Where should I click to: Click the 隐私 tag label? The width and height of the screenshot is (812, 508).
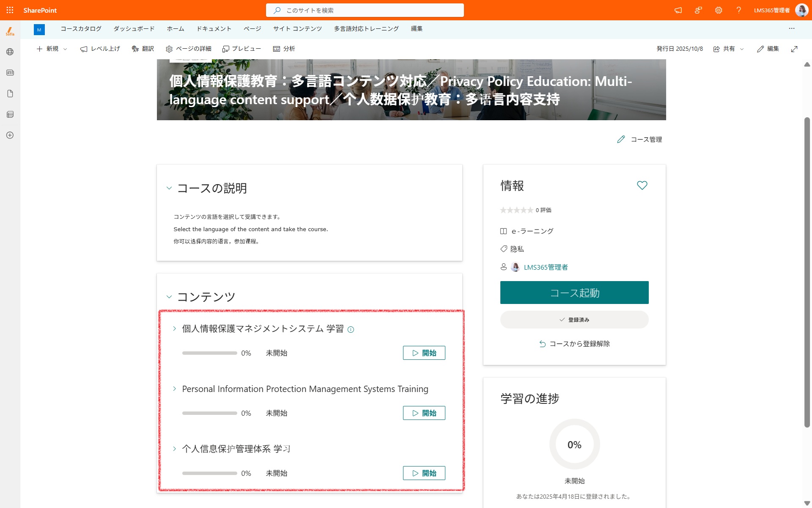click(x=517, y=249)
